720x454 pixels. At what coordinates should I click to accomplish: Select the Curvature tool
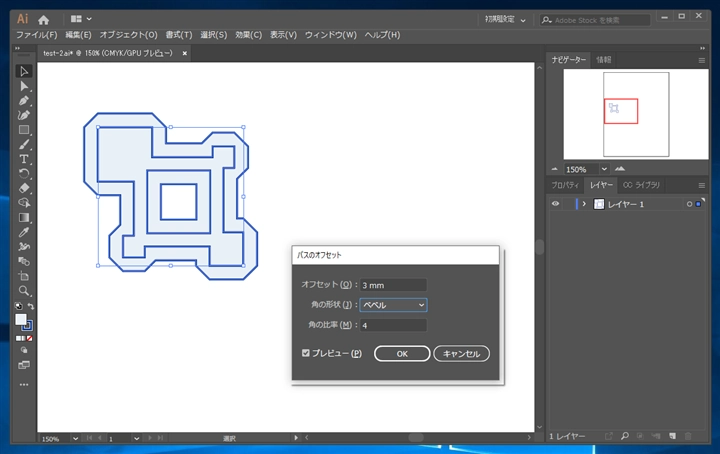tap(24, 115)
